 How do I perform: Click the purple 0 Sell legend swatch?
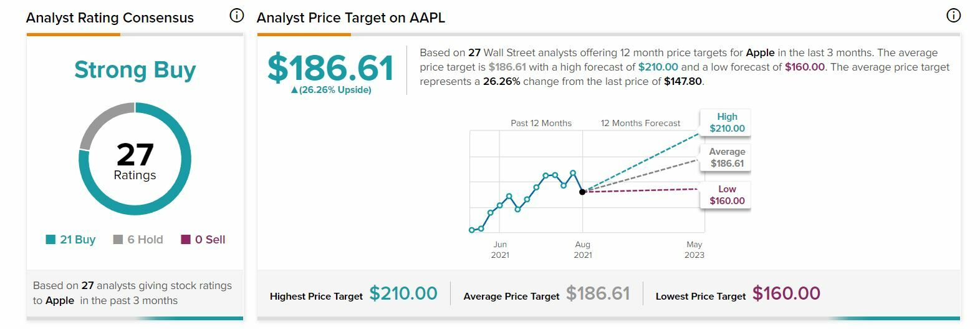186,240
